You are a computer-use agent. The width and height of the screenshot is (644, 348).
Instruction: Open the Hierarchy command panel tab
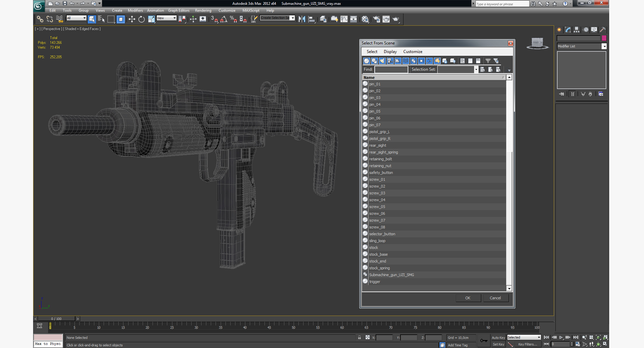click(x=577, y=30)
